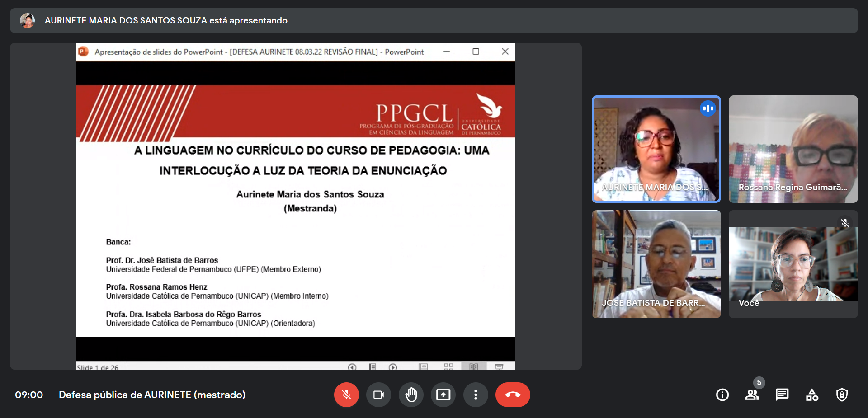Go to next slide in PowerPoint status bar
Screen dimensions: 868x418
coord(393,366)
